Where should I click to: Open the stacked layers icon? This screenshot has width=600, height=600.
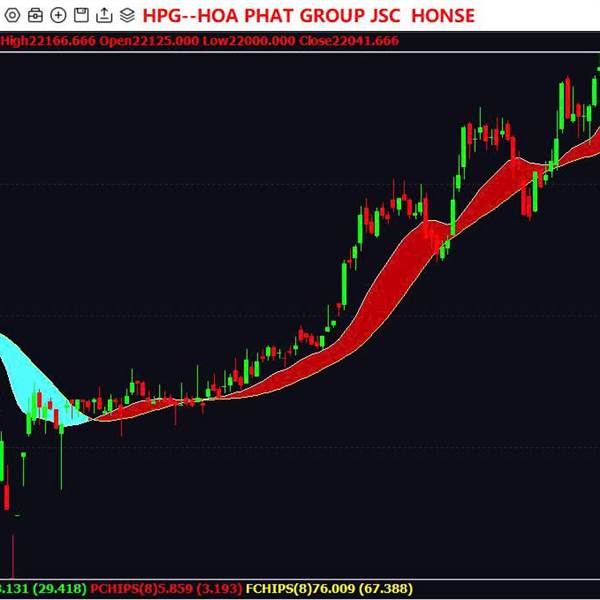[127, 16]
